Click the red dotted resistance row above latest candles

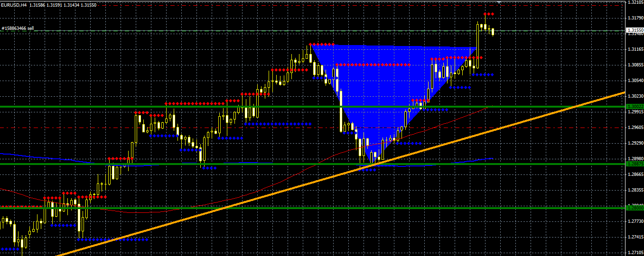(489, 14)
